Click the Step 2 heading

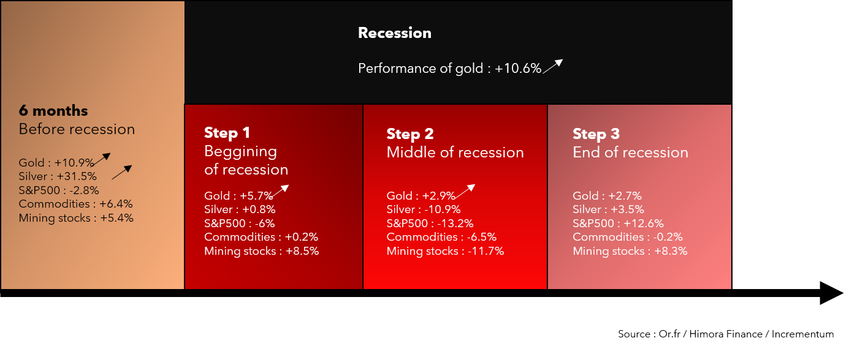[410, 134]
